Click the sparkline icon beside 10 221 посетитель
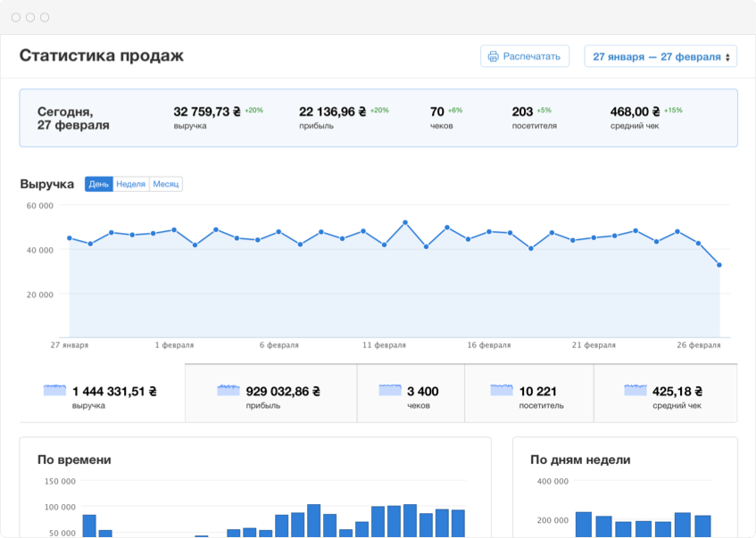Viewport: 756px width, 538px height. 502,391
